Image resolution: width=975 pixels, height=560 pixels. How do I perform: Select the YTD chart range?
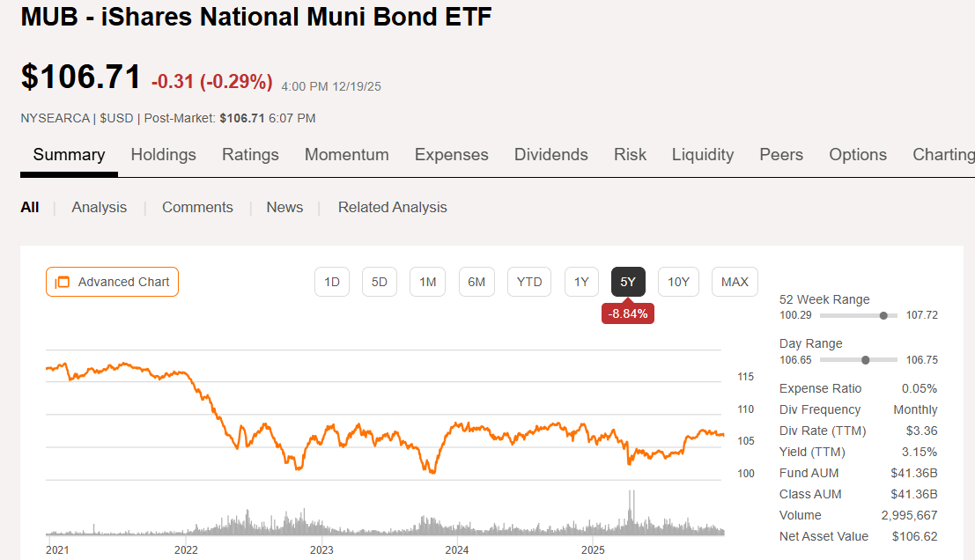point(529,282)
